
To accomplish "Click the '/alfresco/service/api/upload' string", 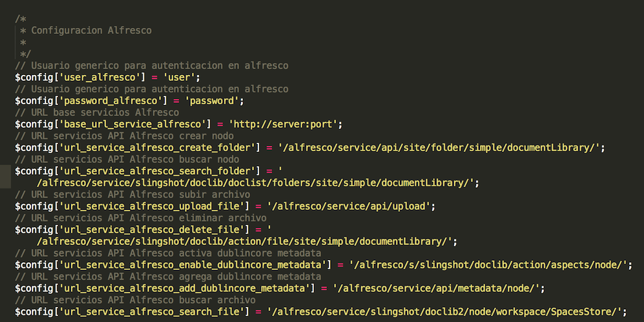I will coord(348,206).
